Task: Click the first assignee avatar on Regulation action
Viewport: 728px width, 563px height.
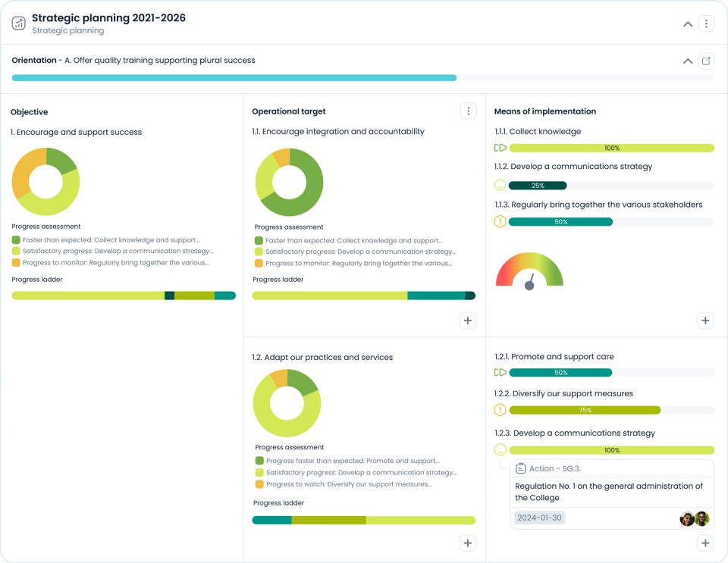Action: (687, 519)
